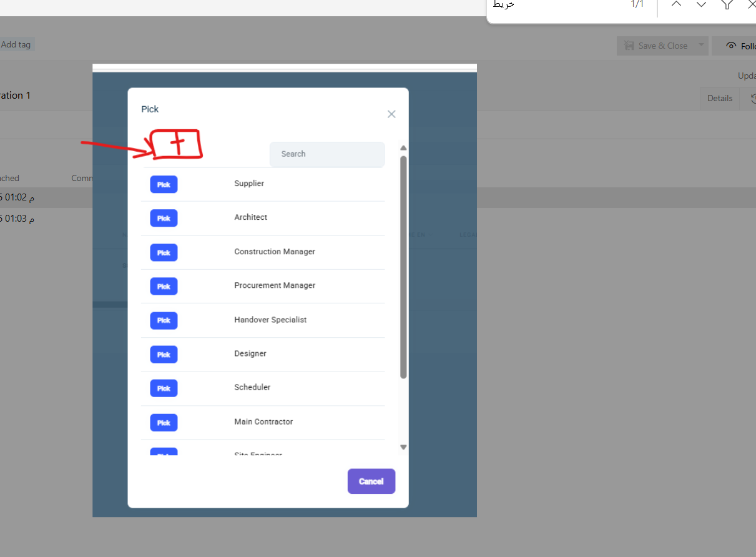Pick the Main Contractor role

(164, 422)
